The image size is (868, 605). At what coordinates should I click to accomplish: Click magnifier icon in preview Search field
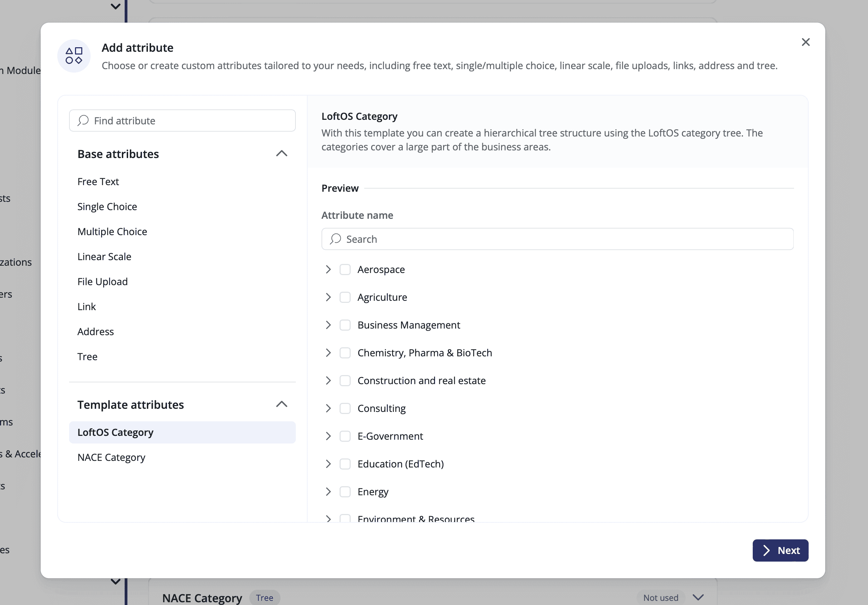coord(335,239)
